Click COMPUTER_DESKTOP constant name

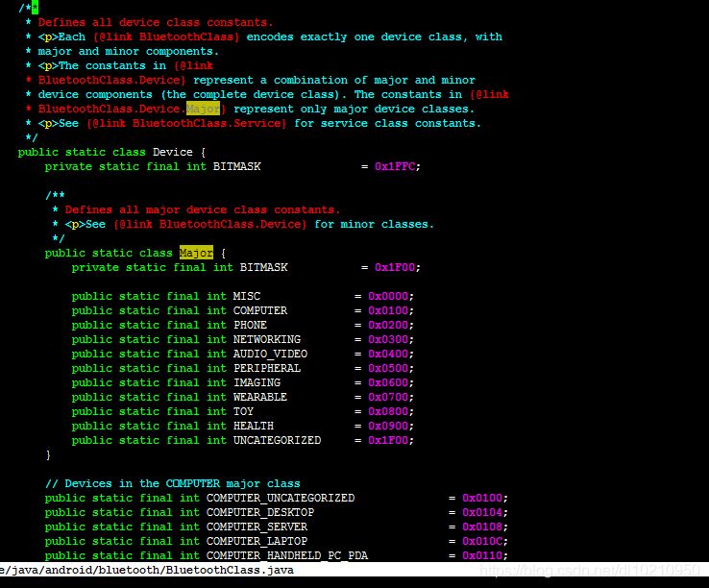[x=260, y=512]
